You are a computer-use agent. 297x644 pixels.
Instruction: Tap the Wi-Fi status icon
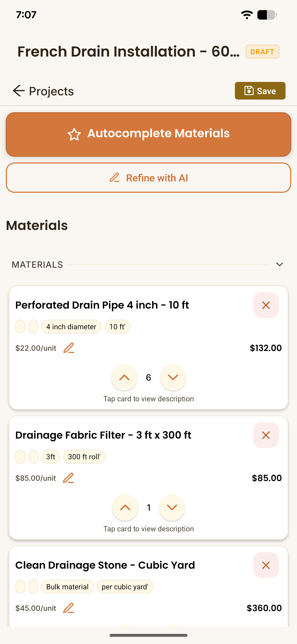tap(247, 15)
